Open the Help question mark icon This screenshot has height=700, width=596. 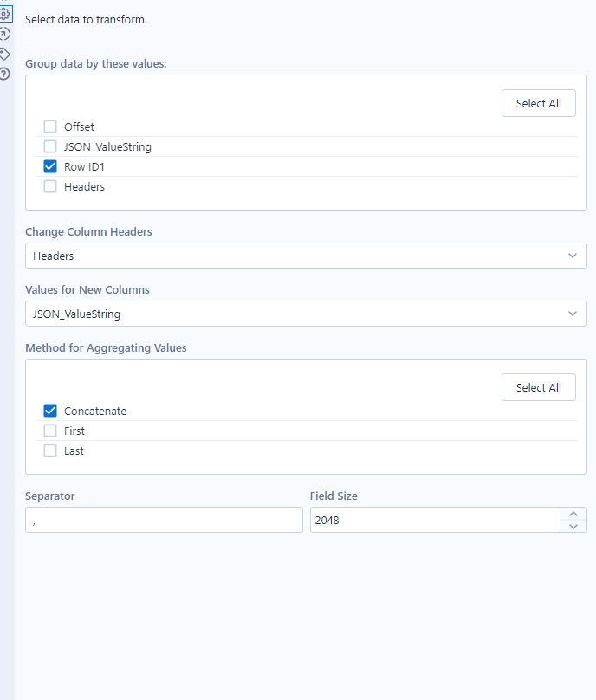pos(5,74)
